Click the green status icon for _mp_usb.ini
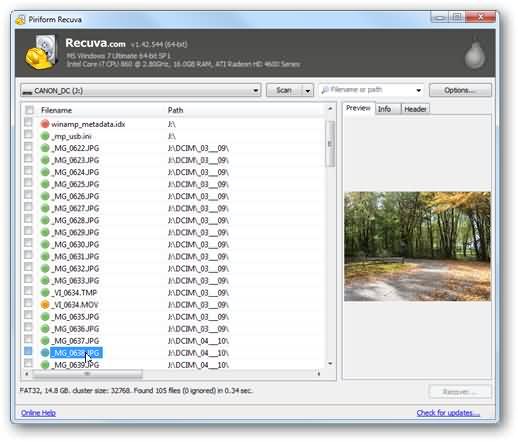The height and width of the screenshot is (442, 518). (x=45, y=136)
